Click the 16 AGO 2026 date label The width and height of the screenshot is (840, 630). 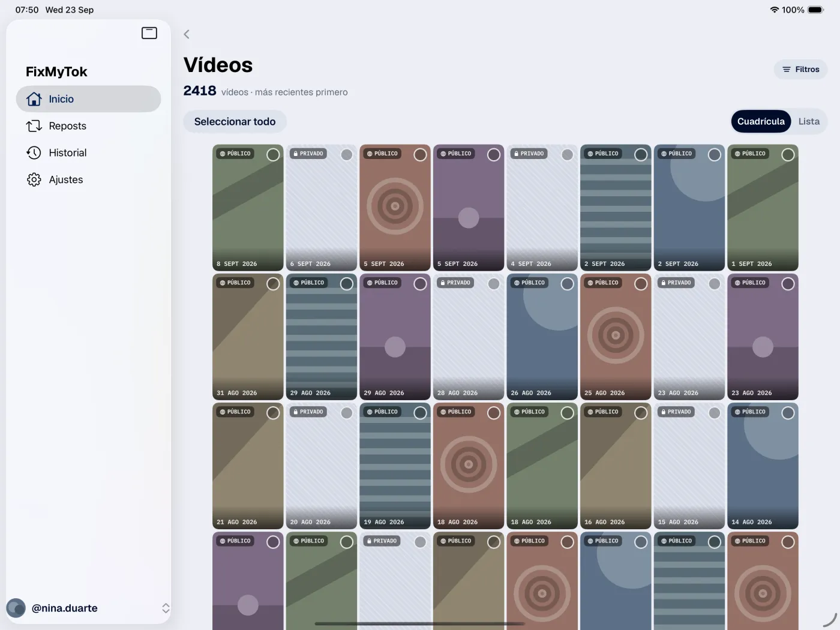point(604,522)
